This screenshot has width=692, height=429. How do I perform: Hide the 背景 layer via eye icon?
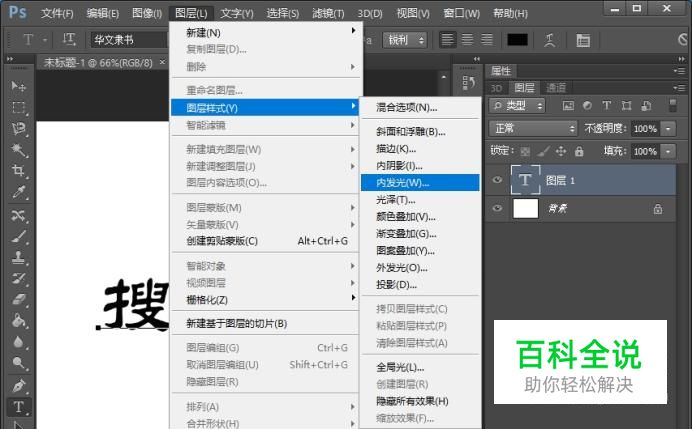(x=499, y=209)
